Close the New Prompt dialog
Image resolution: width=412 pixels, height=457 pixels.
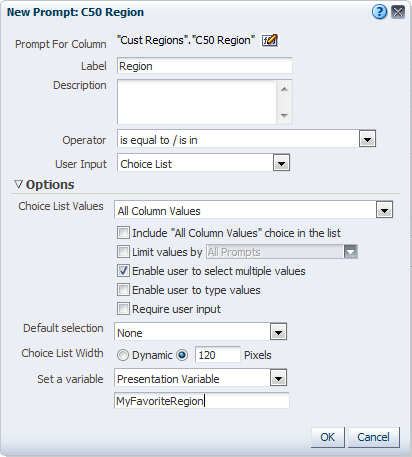point(398,12)
